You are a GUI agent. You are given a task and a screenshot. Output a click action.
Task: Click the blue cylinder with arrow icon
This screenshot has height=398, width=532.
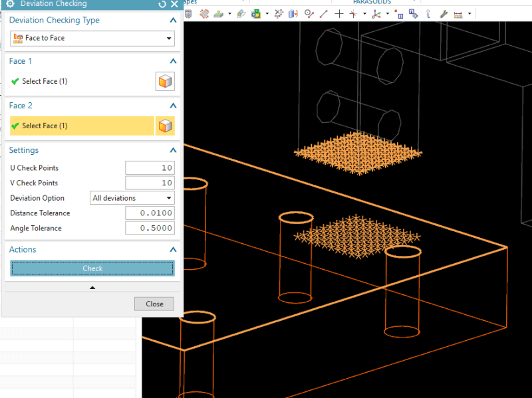pyautogui.click(x=293, y=14)
